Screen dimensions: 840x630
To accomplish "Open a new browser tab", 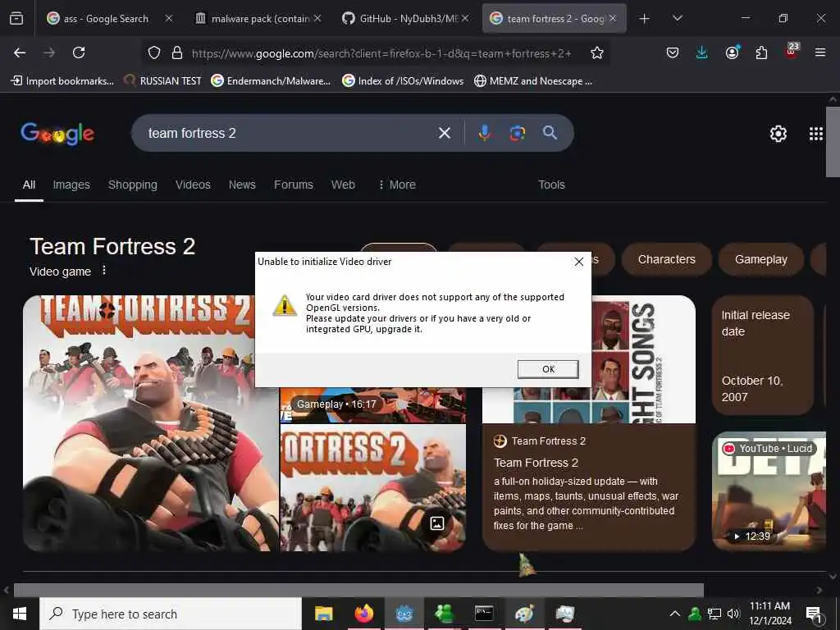I will tap(645, 19).
